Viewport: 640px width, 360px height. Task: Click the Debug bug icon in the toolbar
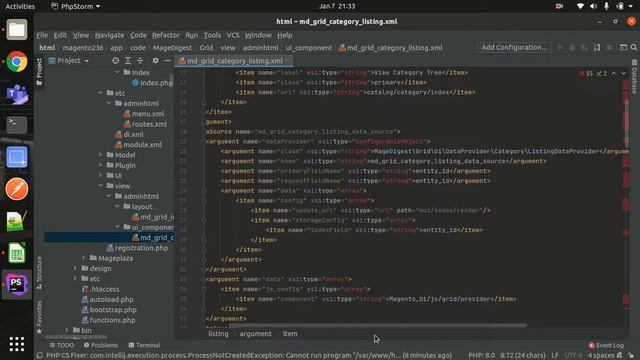573,48
